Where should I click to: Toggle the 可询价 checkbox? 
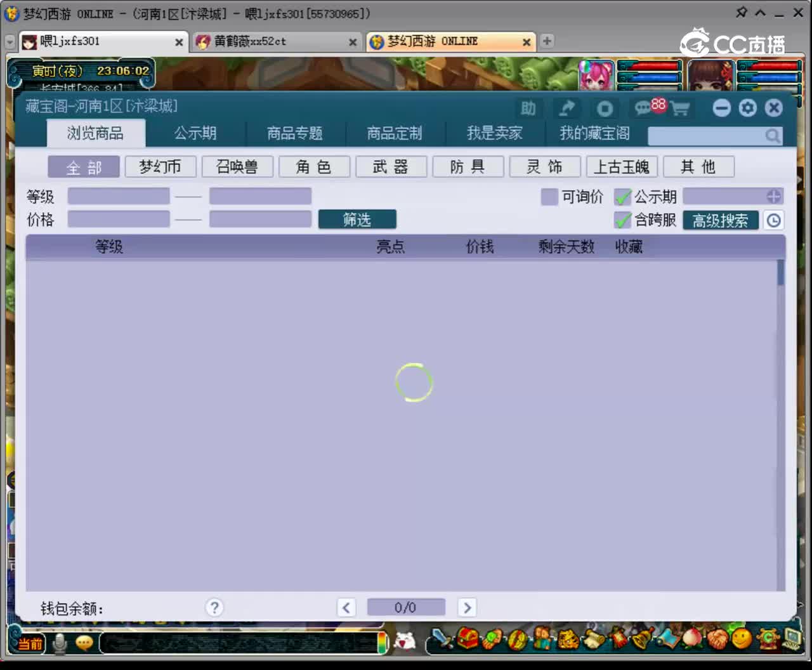click(x=549, y=197)
